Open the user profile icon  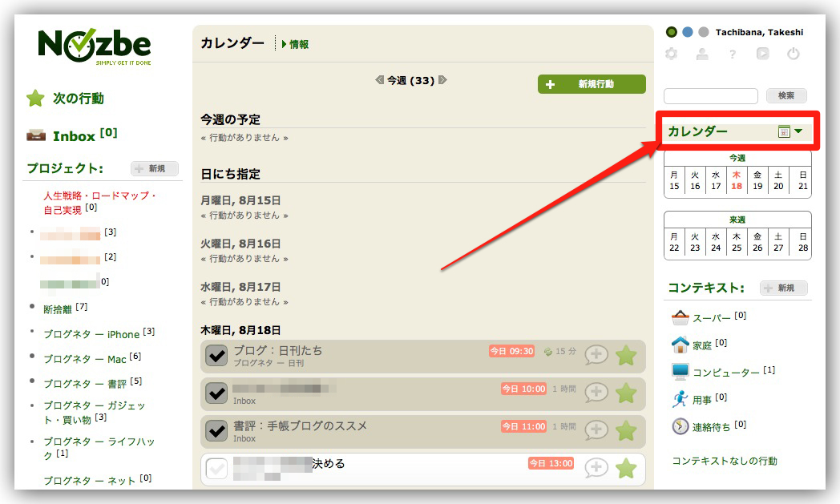702,54
